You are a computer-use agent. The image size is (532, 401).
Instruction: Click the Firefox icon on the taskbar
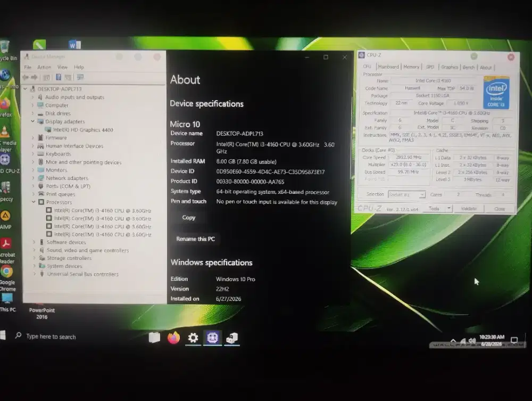click(x=173, y=338)
